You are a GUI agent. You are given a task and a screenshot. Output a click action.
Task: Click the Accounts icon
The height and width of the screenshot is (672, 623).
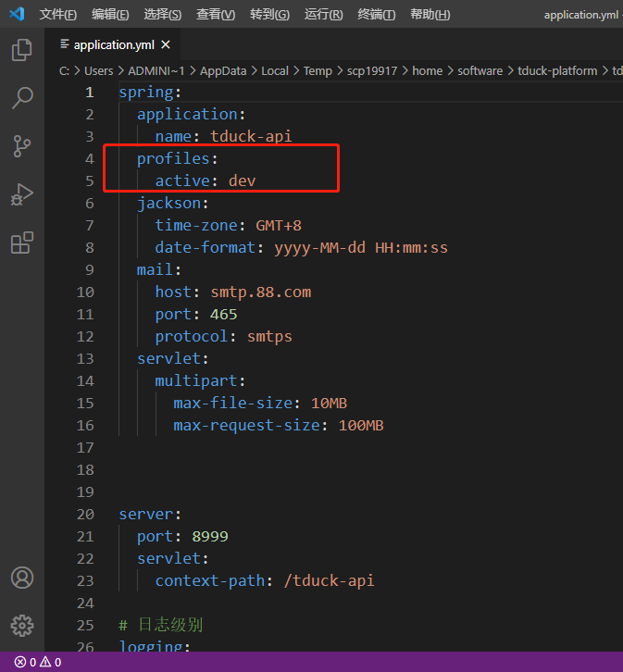[x=21, y=578]
